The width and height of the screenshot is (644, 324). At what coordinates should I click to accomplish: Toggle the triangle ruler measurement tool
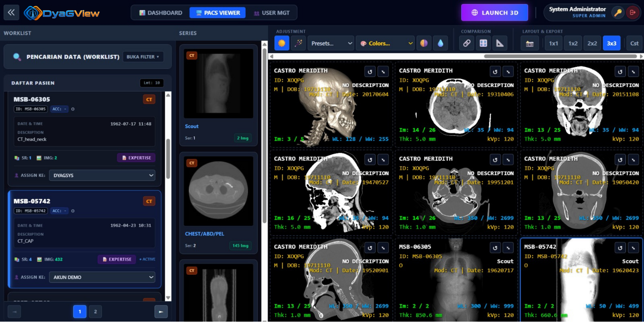(x=500, y=43)
